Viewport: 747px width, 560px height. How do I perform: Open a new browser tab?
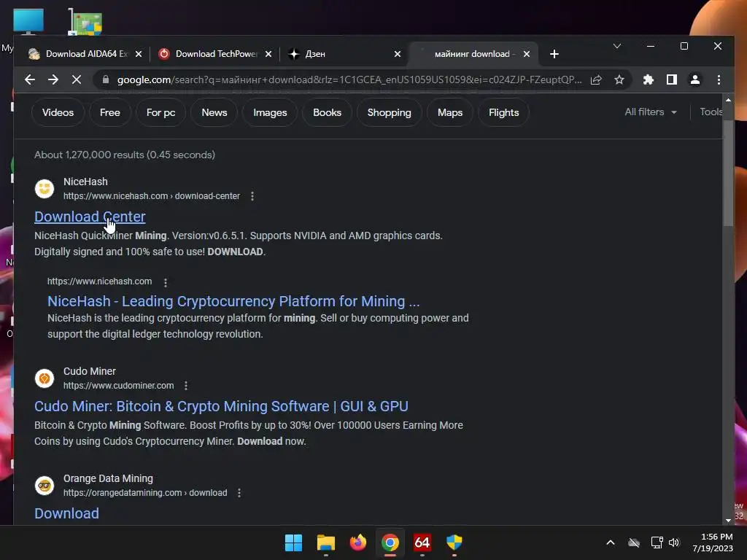[554, 54]
